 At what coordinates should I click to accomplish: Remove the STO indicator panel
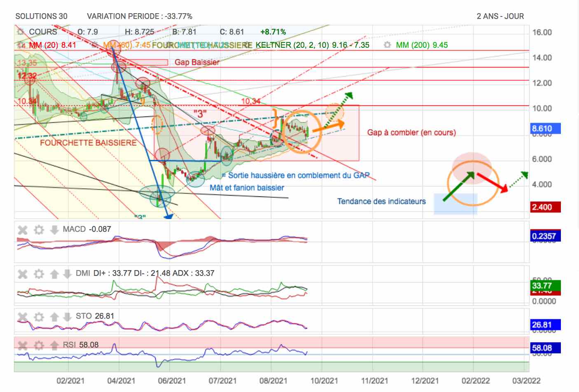[23, 317]
